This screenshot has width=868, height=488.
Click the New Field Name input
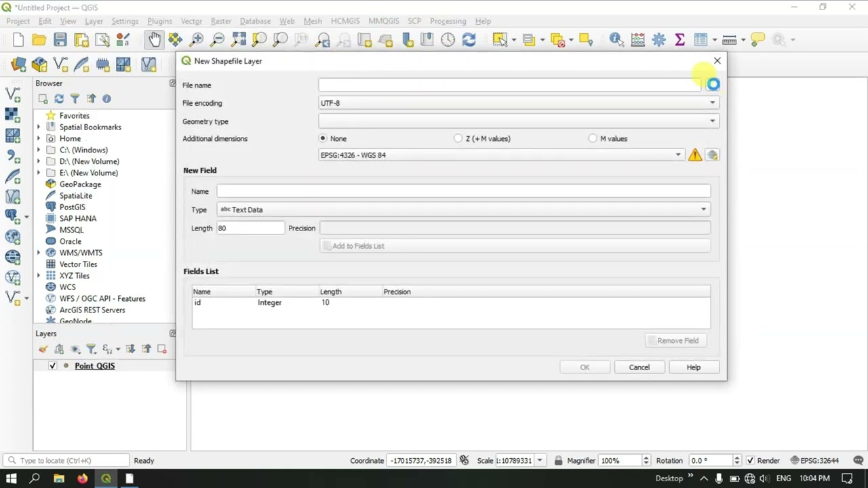click(463, 191)
